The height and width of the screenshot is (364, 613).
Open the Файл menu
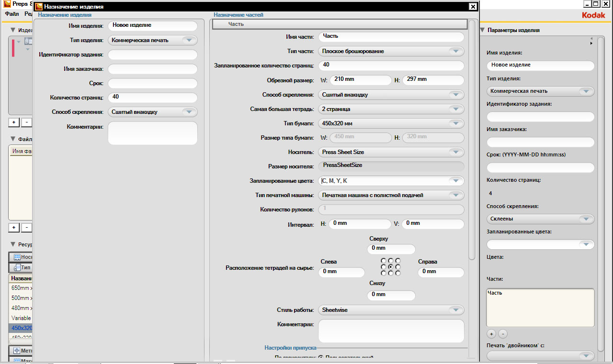point(12,15)
